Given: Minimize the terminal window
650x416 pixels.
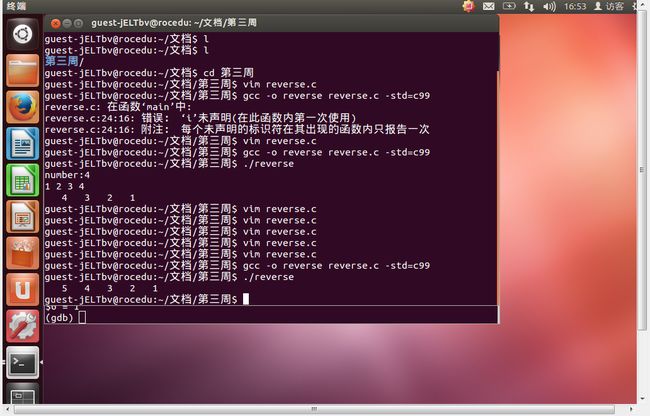Looking at the screenshot, I should [67, 23].
